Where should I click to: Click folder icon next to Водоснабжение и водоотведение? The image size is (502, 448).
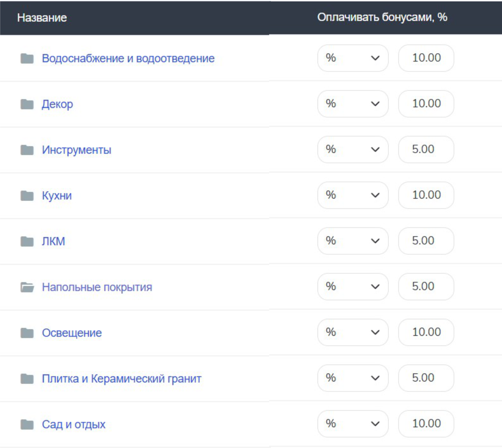(27, 58)
